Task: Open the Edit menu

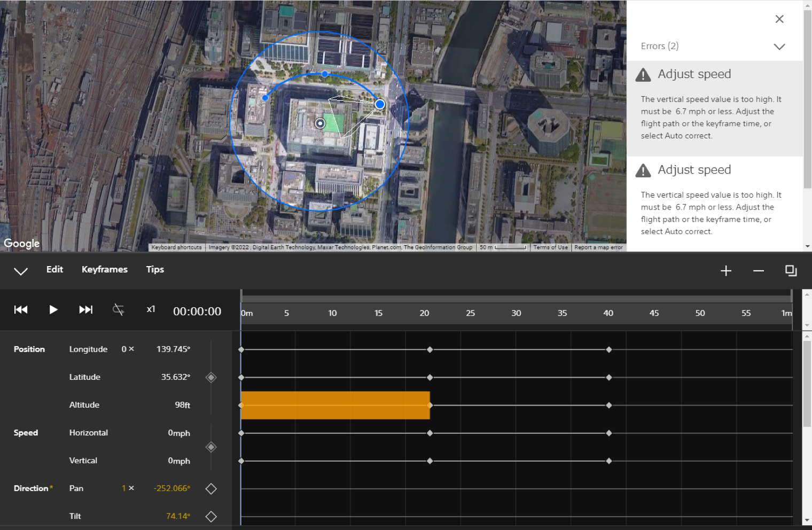Action: click(54, 269)
